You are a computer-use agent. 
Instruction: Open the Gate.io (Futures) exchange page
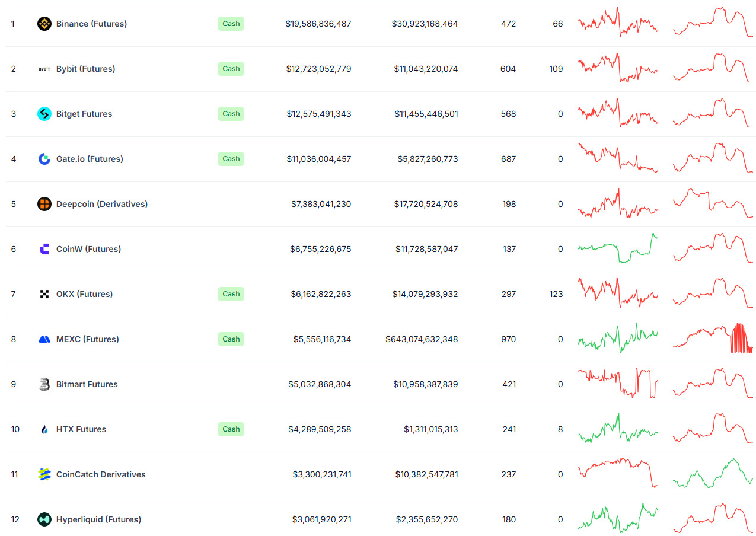point(90,159)
